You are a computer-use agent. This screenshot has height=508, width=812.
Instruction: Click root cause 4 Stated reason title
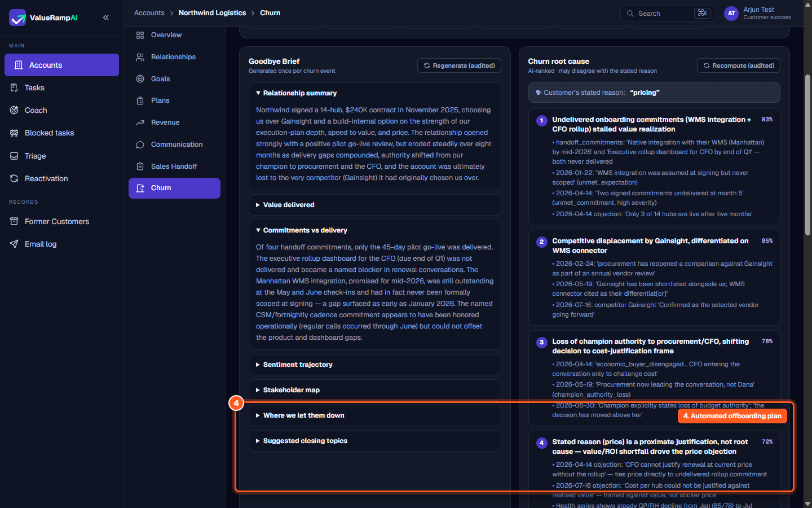[650, 446]
